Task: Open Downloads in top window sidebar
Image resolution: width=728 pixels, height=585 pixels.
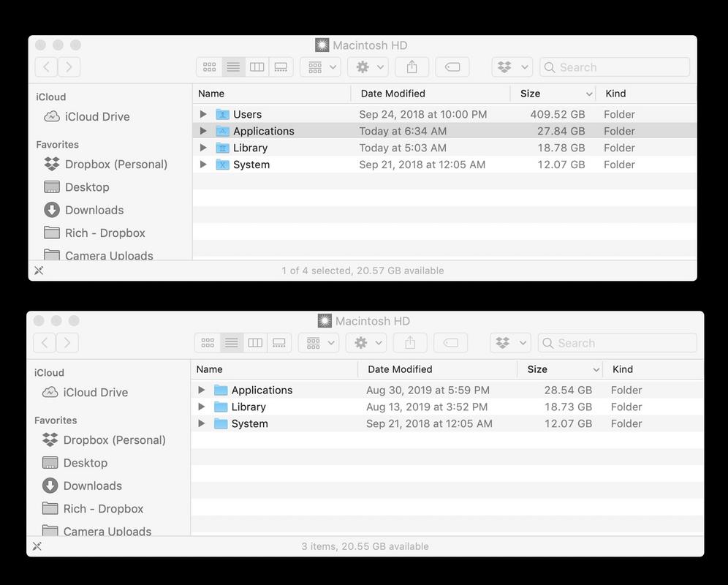Action: click(83, 210)
